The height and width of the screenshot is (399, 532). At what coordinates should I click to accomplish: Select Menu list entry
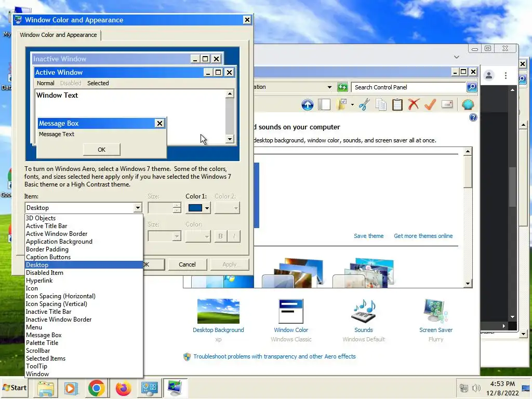click(x=84, y=327)
